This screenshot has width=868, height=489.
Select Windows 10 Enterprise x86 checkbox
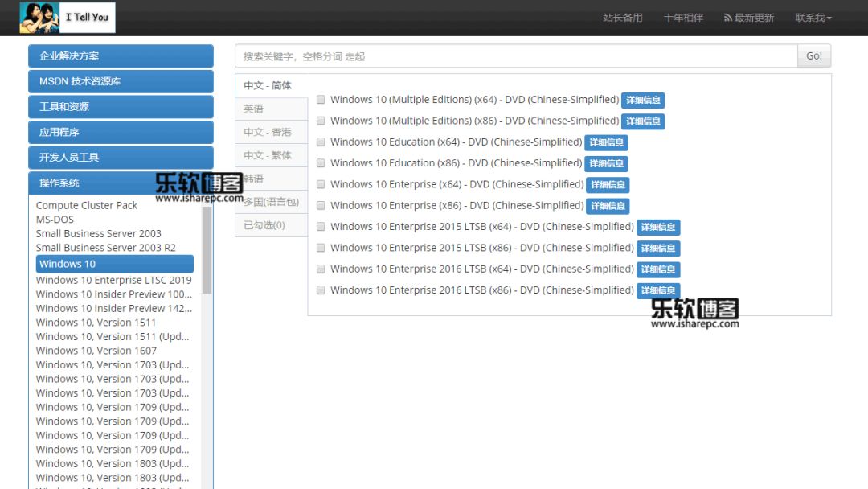[x=321, y=205]
